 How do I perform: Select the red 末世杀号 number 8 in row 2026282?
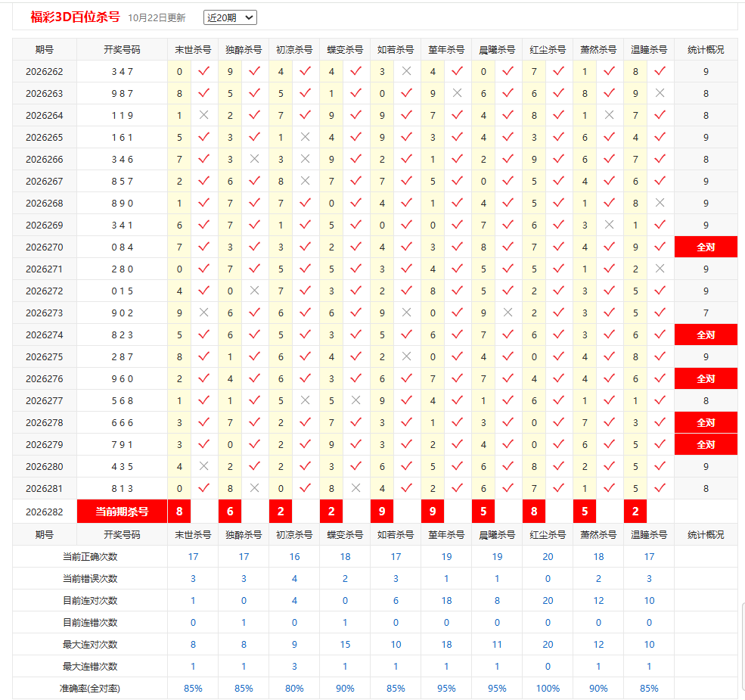pyautogui.click(x=179, y=512)
